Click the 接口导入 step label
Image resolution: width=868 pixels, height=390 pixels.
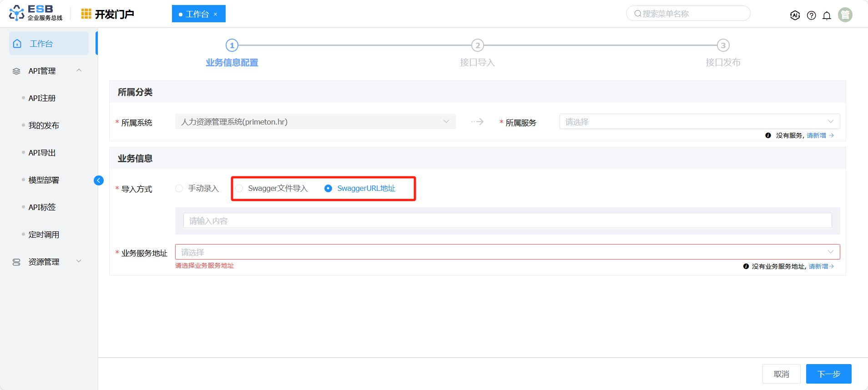coord(478,62)
